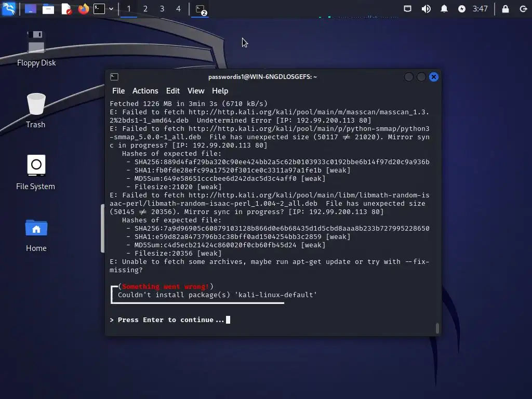Click the terminal title text passwordis1@WIN-6NGDLOSGEFS
The image size is (532, 399).
[x=262, y=77]
